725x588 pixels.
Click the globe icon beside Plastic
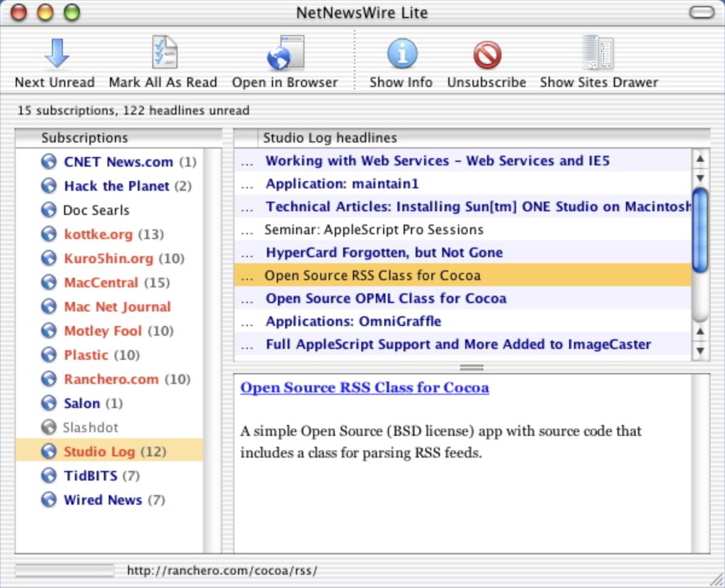(48, 355)
